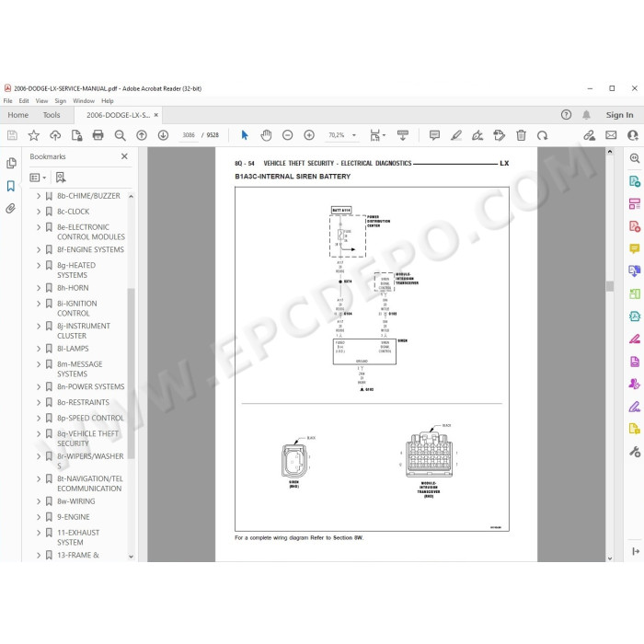
Task: Go to previous page arrow
Action: [142, 135]
